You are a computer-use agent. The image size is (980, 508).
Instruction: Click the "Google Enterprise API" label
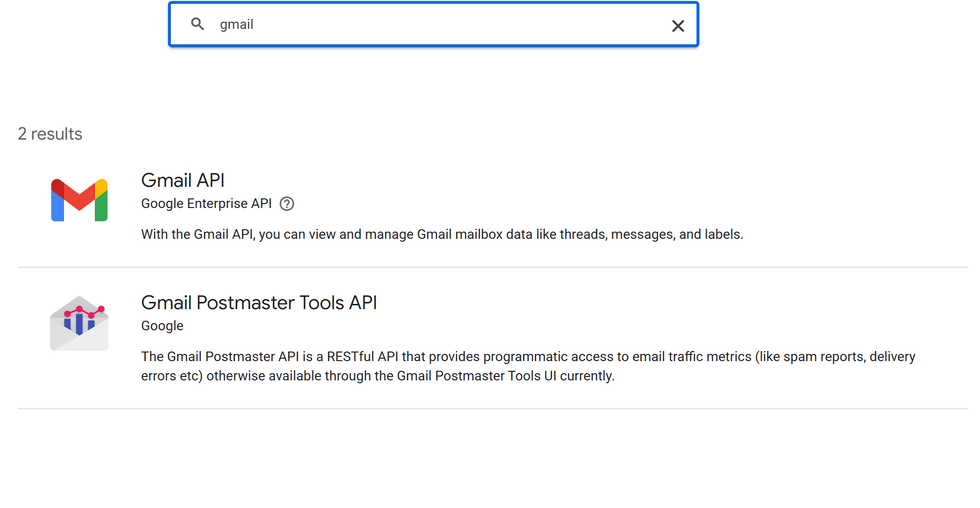206,204
